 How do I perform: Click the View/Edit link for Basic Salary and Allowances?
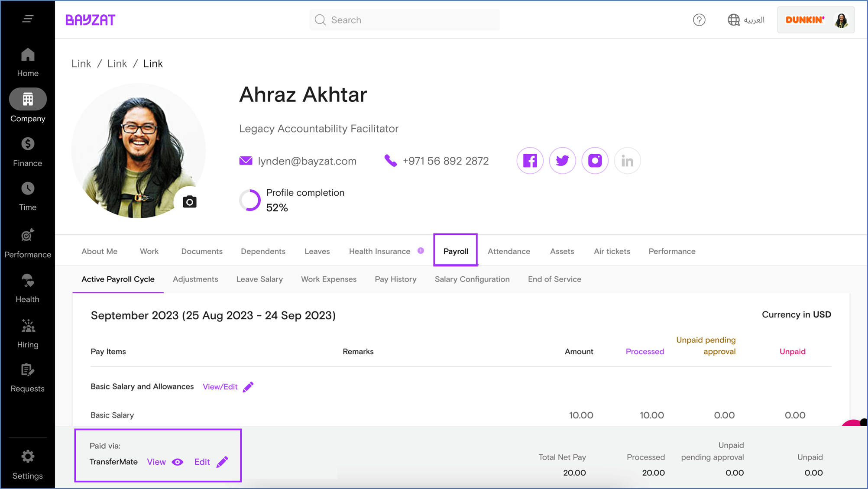click(220, 387)
